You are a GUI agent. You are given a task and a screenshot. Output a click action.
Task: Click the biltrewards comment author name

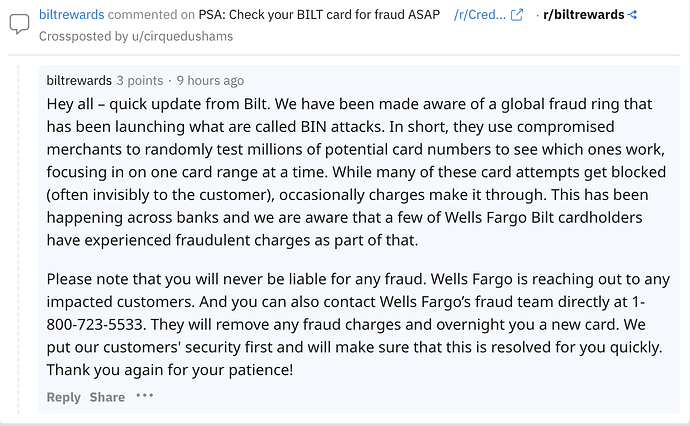[x=79, y=81]
